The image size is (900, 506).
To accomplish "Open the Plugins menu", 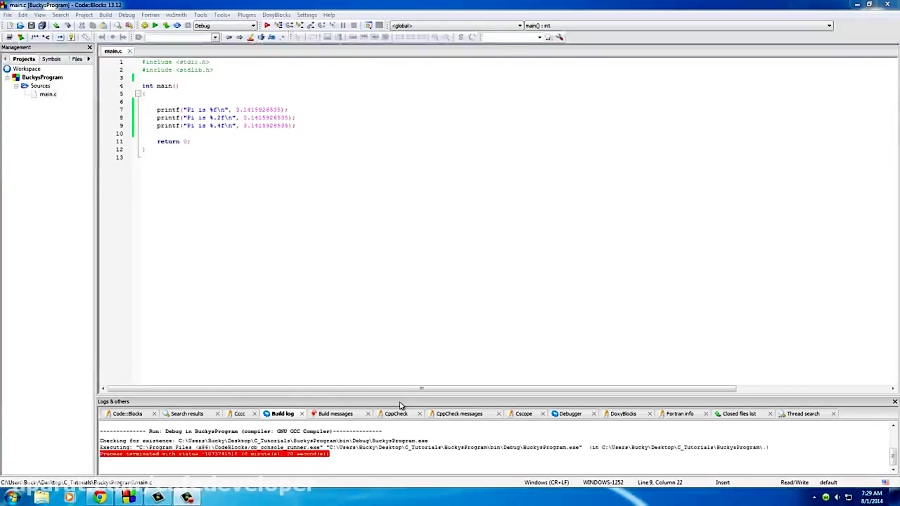I will point(246,15).
